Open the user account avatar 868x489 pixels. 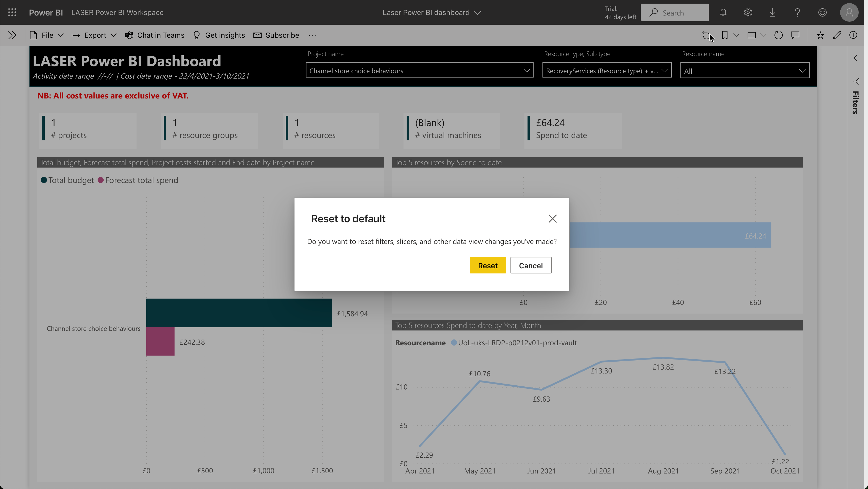(849, 12)
